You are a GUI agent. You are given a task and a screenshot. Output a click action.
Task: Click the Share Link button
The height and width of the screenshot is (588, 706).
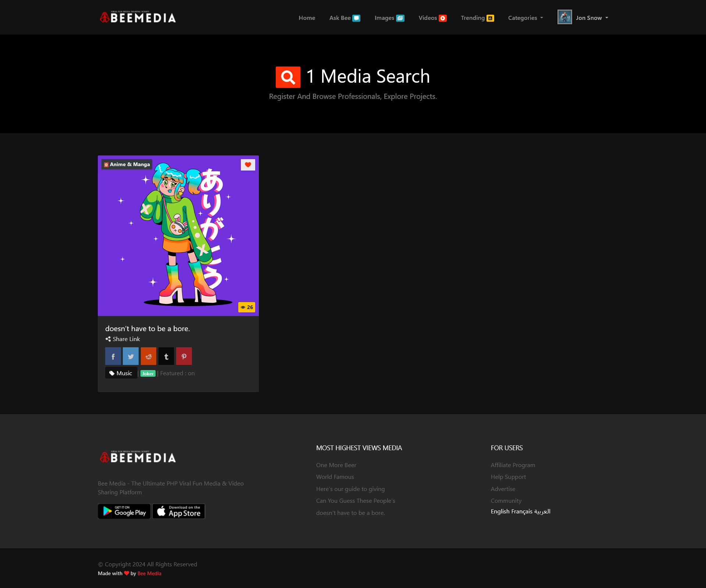[x=122, y=339]
